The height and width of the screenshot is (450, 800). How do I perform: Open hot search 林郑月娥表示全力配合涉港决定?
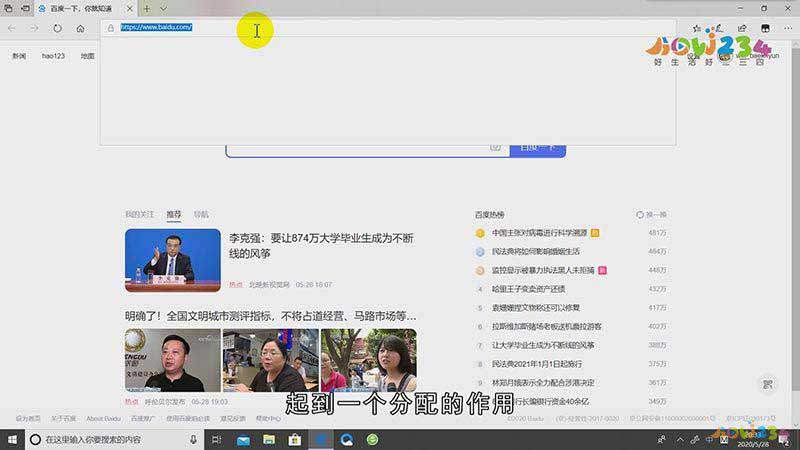[543, 383]
